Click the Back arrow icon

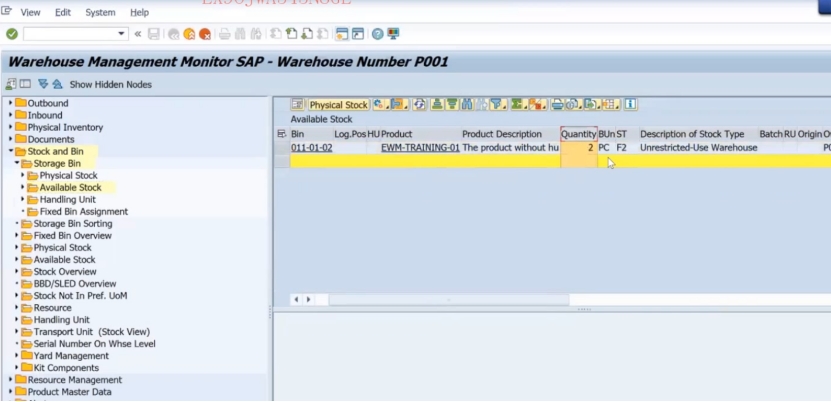(173, 34)
